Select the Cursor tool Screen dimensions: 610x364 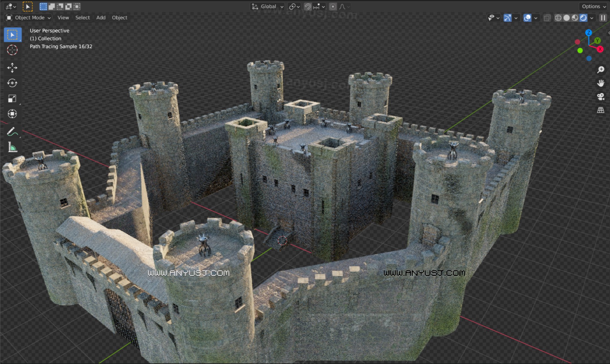coord(12,50)
